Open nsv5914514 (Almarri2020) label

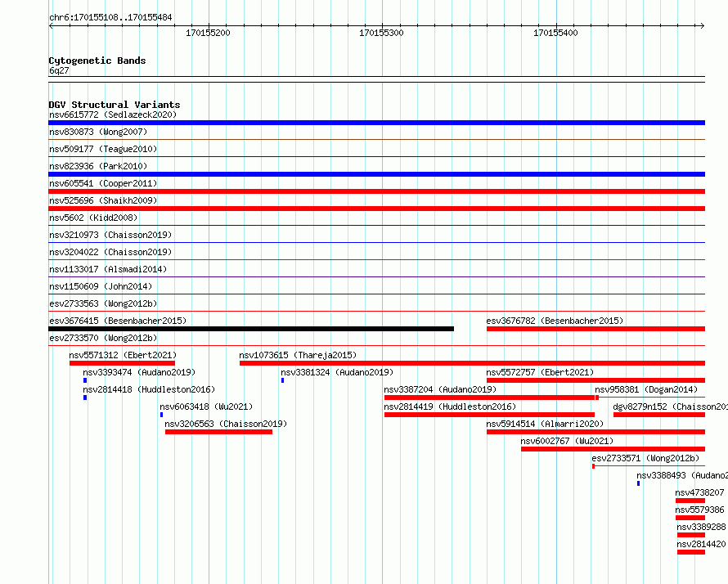click(545, 424)
